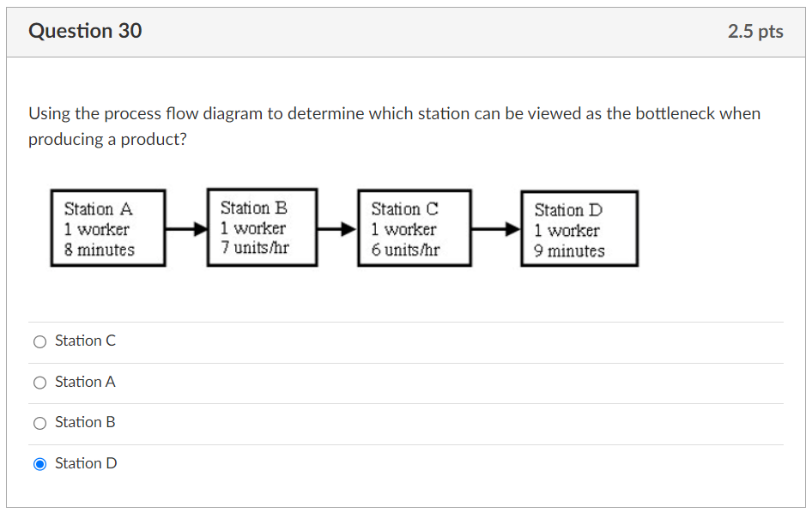Click the 2.5 pts label
The width and height of the screenshot is (812, 513).
tap(756, 31)
